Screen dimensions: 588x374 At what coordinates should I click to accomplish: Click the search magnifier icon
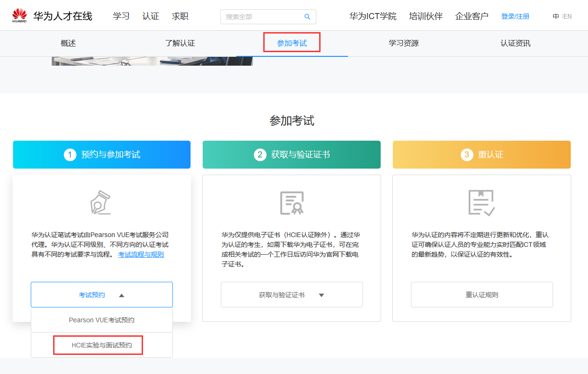pyautogui.click(x=307, y=16)
